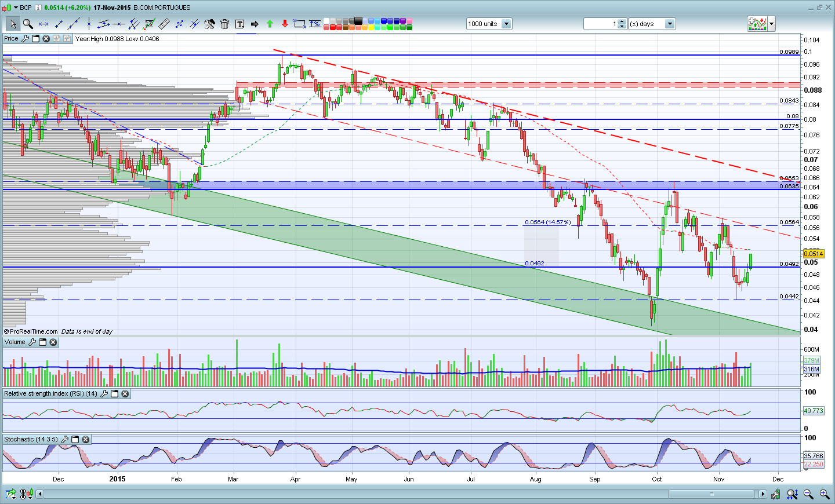Select the percentage measurement tool
The width and height of the screenshot is (835, 504).
pos(315,24)
